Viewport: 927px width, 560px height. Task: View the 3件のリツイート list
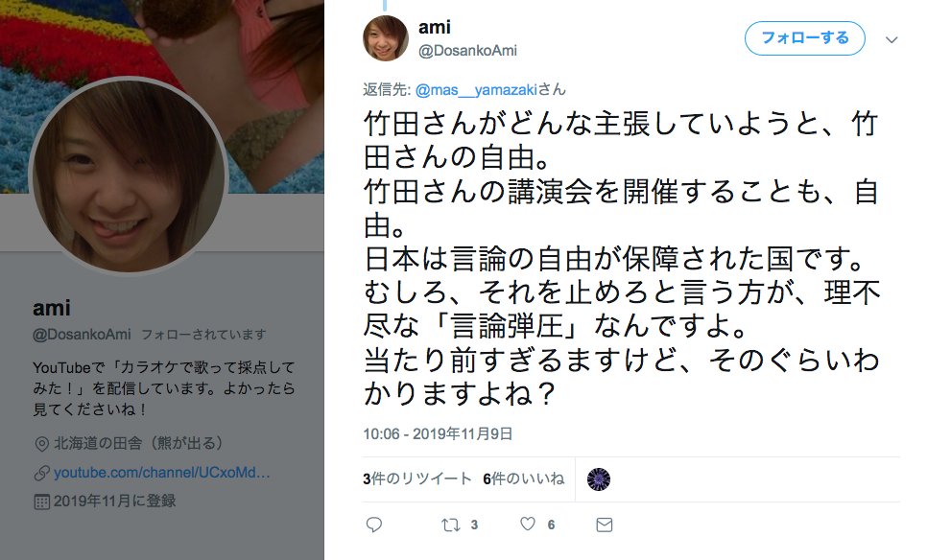(x=417, y=478)
